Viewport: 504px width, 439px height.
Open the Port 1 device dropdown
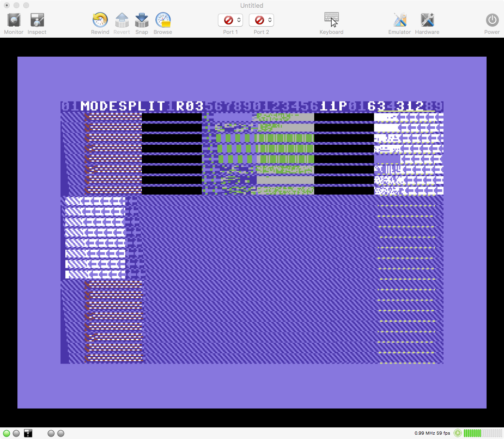[230, 20]
